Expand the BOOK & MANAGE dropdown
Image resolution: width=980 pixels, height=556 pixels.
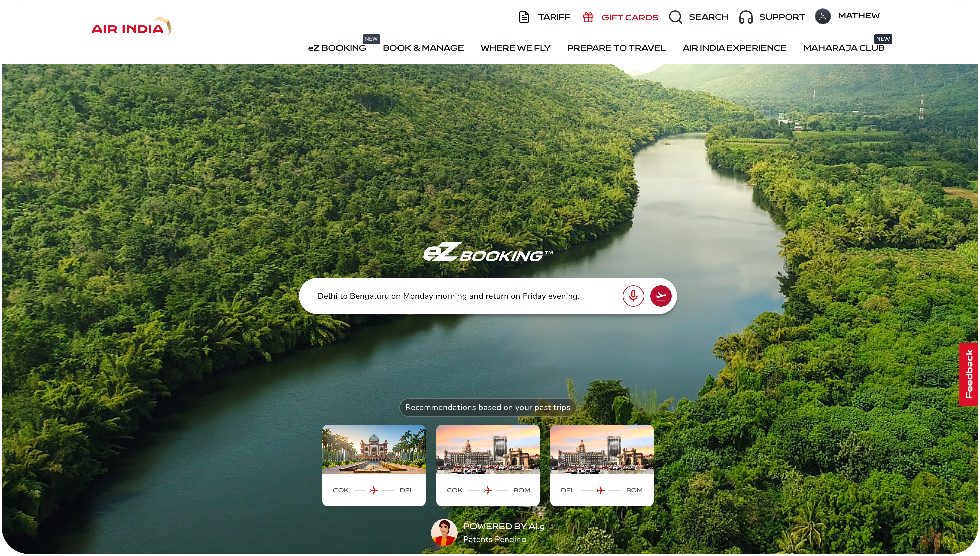pyautogui.click(x=423, y=48)
